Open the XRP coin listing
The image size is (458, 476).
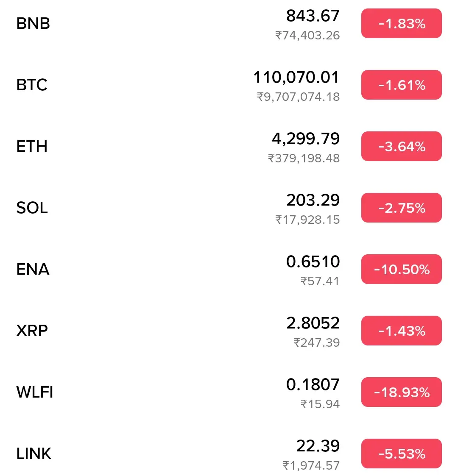click(229, 331)
